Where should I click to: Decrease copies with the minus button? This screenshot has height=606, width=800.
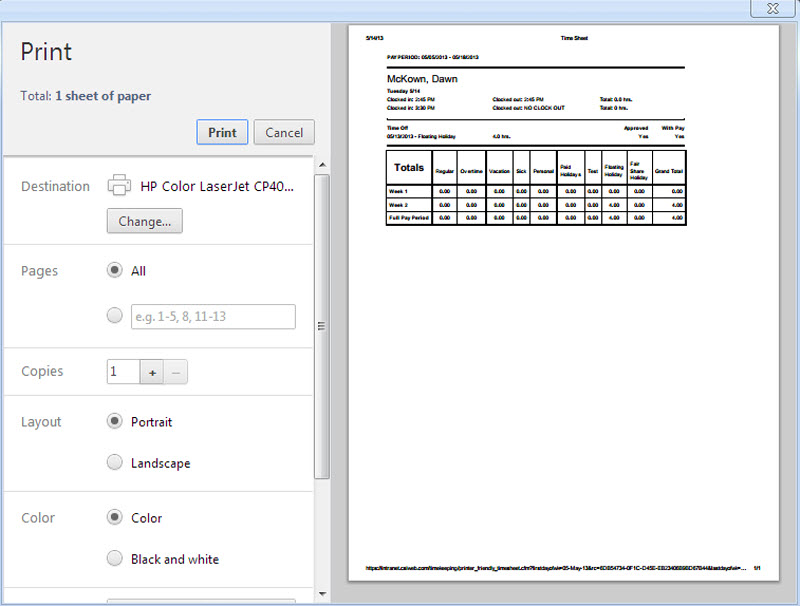click(176, 371)
